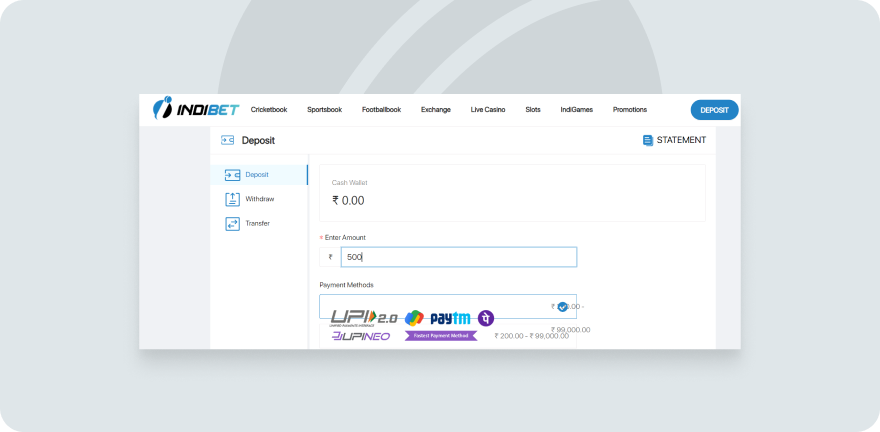Click the blue DEPOSIT button

click(714, 110)
